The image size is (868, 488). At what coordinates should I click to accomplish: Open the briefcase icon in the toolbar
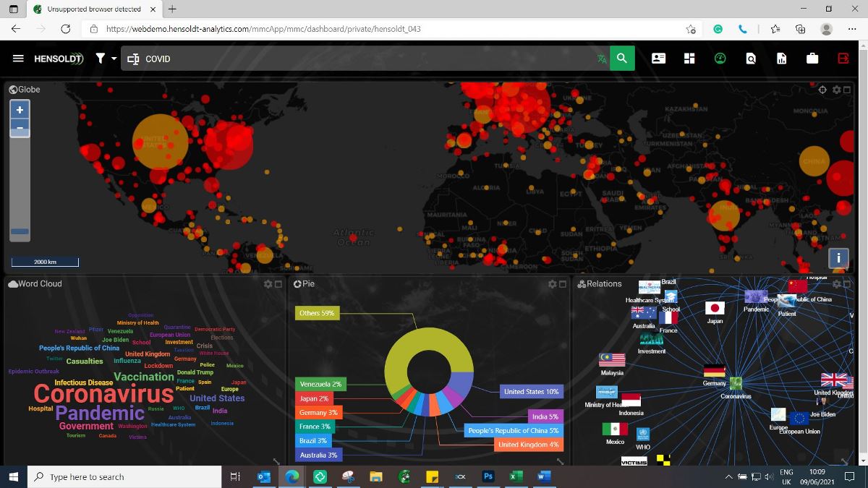(812, 59)
